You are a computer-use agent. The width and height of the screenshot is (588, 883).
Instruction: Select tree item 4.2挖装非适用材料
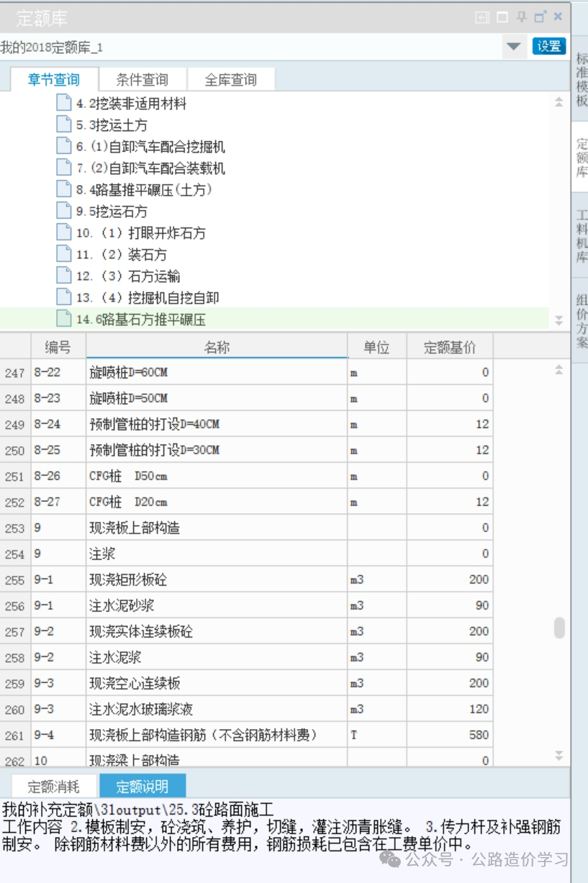(131, 104)
